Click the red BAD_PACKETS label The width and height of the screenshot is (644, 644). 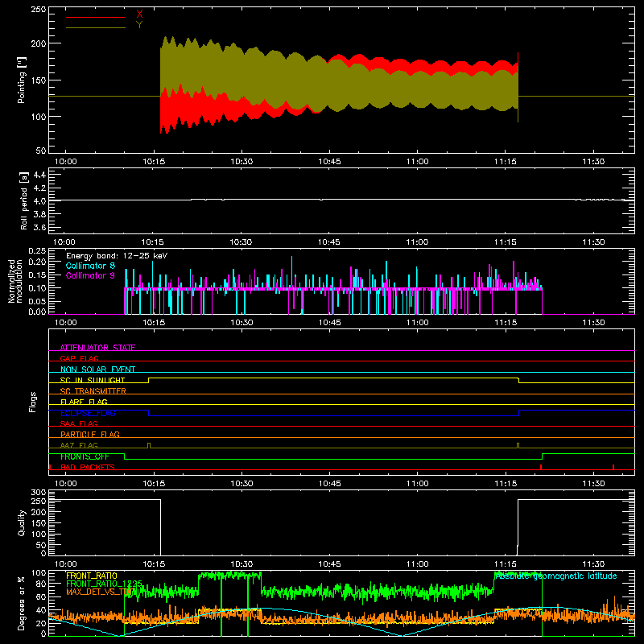click(88, 467)
